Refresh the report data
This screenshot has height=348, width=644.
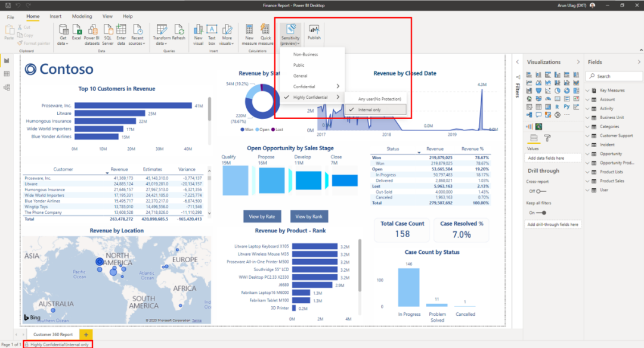click(179, 32)
